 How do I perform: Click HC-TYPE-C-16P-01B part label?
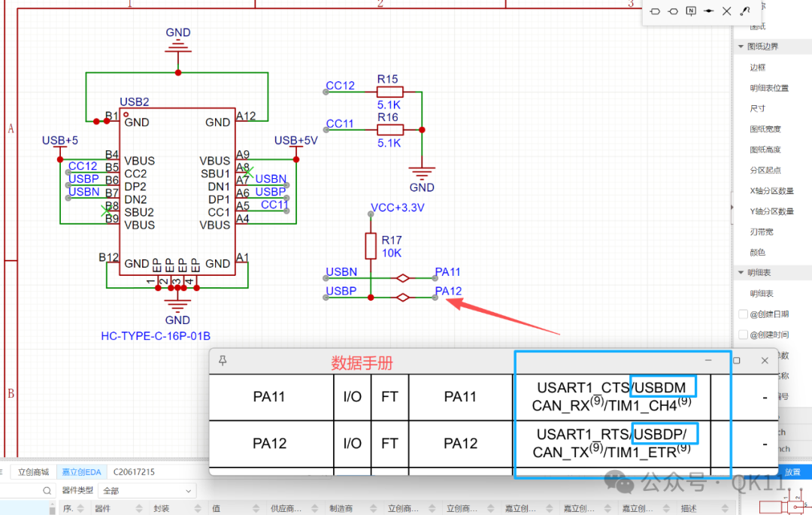click(156, 336)
